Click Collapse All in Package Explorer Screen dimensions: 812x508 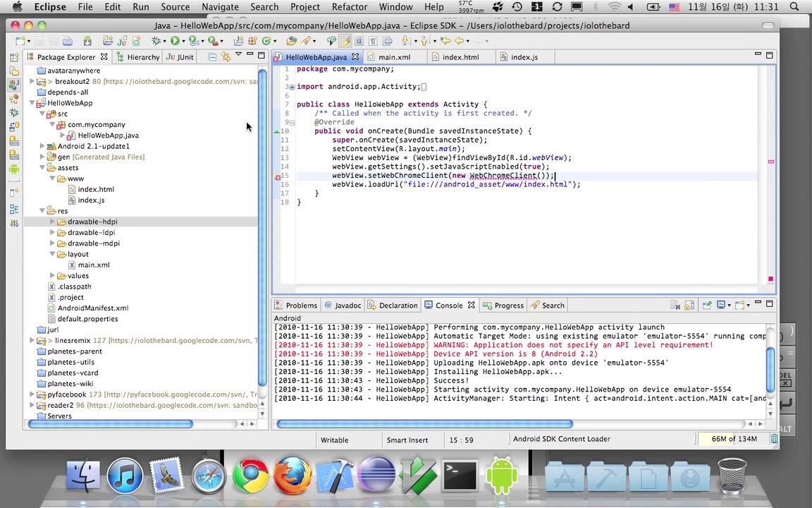[212, 57]
